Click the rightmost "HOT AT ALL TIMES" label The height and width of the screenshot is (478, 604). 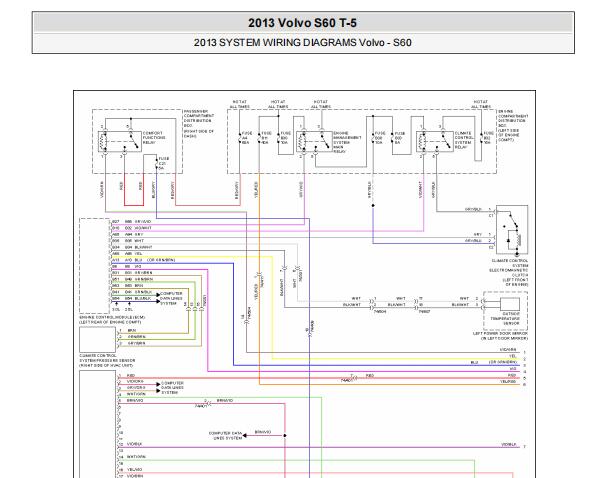pos(481,104)
